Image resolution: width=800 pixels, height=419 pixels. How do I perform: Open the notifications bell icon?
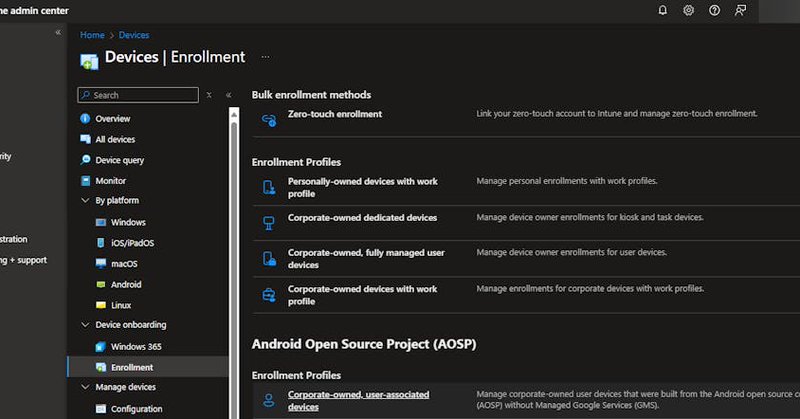coord(662,10)
